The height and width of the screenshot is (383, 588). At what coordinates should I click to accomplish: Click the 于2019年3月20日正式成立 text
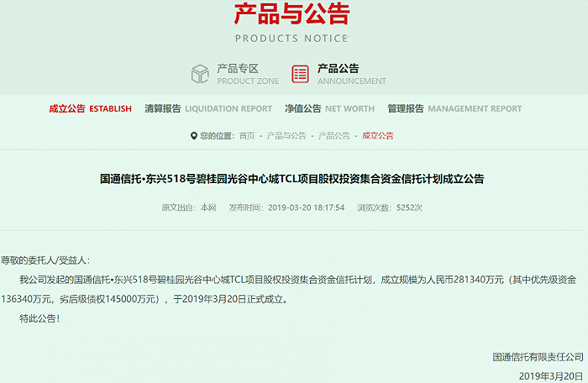point(228,299)
